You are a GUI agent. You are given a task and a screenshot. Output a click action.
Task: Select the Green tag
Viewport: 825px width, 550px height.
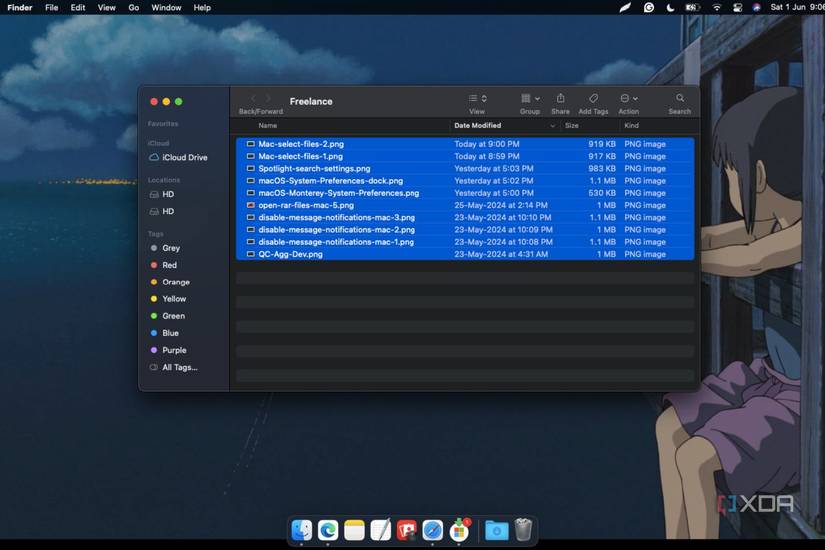point(168,316)
